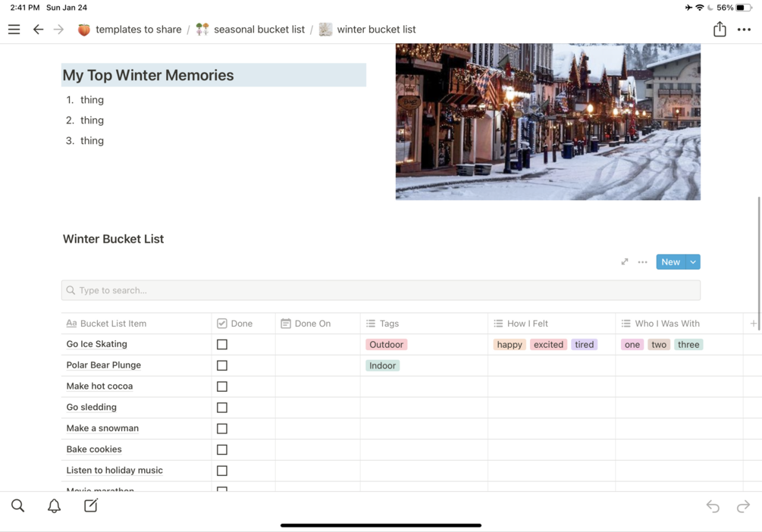The width and height of the screenshot is (762, 532).
Task: Tap the My Top Winter Memories heading
Action: 148,75
